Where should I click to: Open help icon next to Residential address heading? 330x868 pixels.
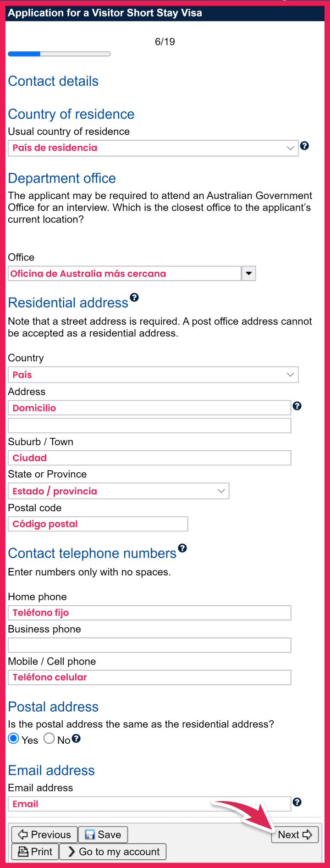[134, 297]
